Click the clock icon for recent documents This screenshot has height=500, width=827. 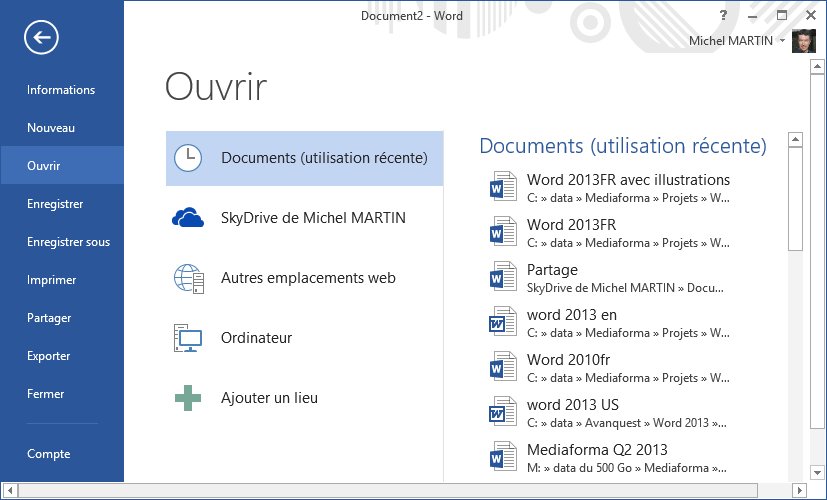[187, 158]
